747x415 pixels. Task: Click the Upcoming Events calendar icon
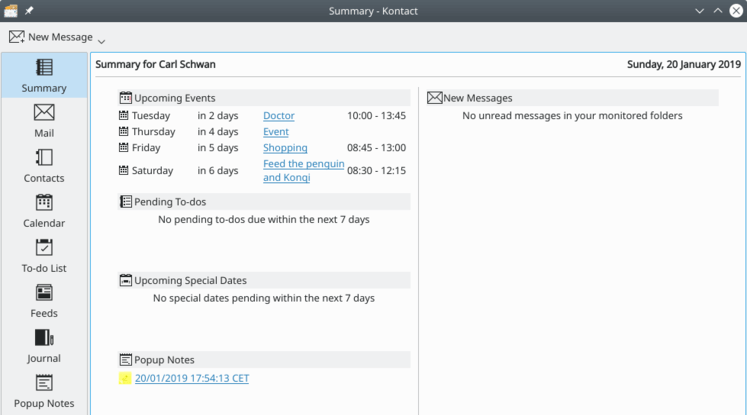coord(125,98)
